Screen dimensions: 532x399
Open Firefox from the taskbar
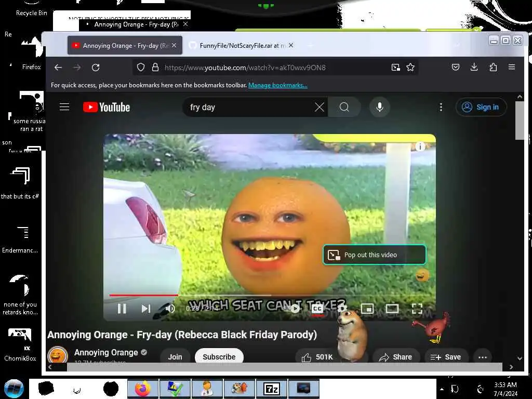pos(142,389)
